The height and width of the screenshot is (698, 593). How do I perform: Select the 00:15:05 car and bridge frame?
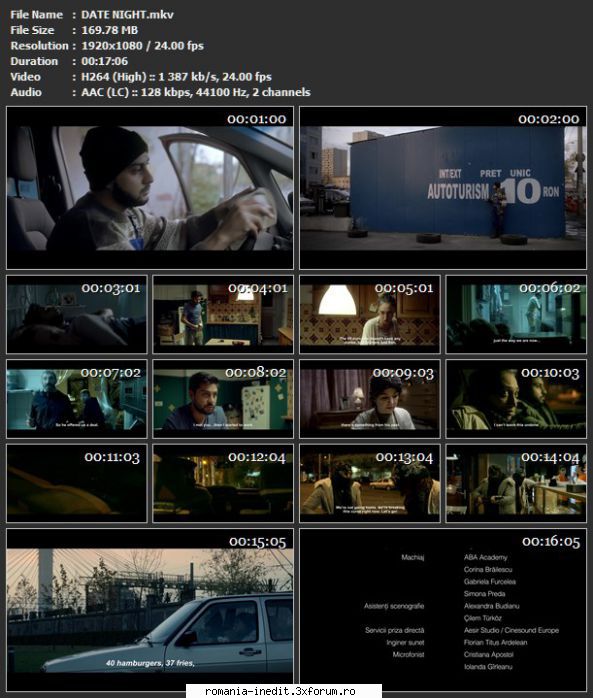point(150,610)
